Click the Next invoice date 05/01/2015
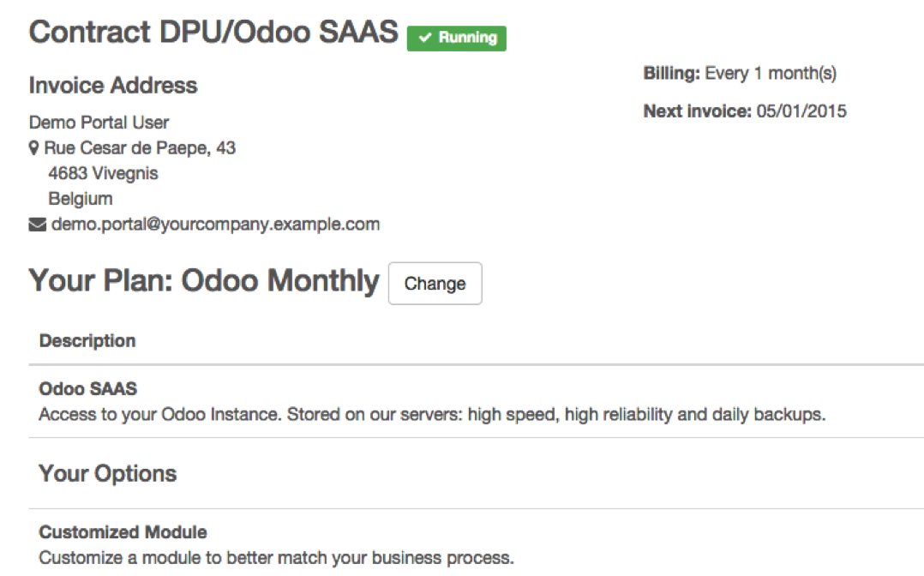 point(801,111)
